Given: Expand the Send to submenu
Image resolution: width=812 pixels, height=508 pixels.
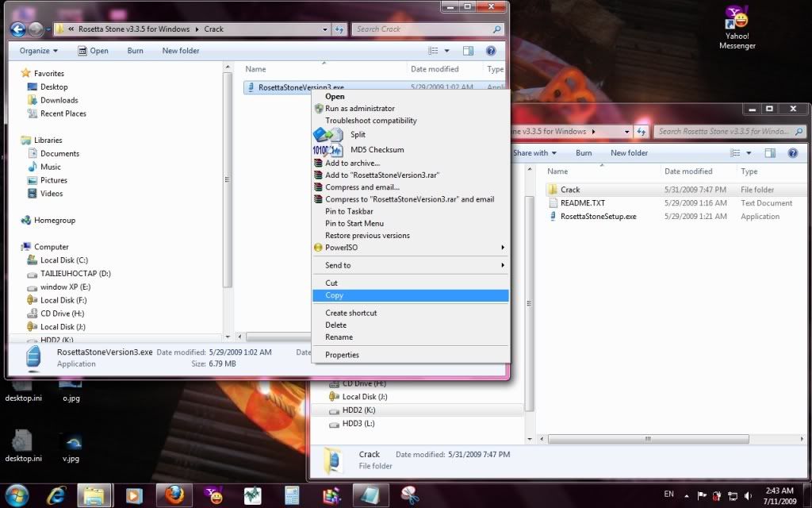Looking at the screenshot, I should coord(412,265).
